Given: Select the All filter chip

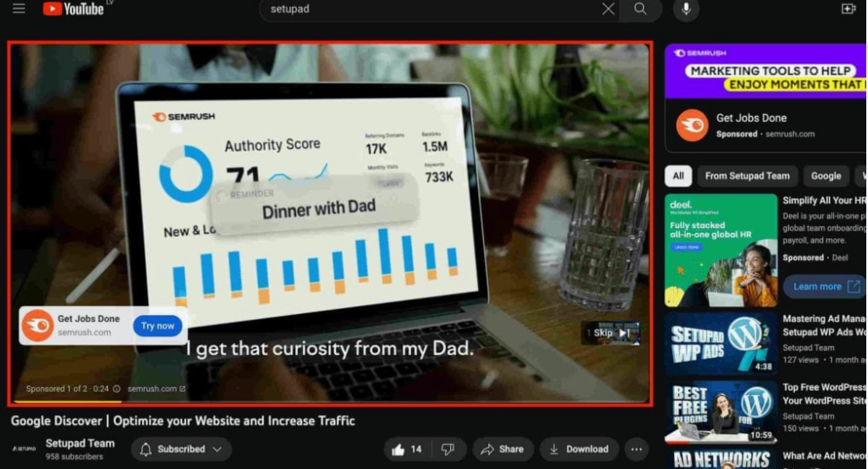Looking at the screenshot, I should click(x=678, y=176).
